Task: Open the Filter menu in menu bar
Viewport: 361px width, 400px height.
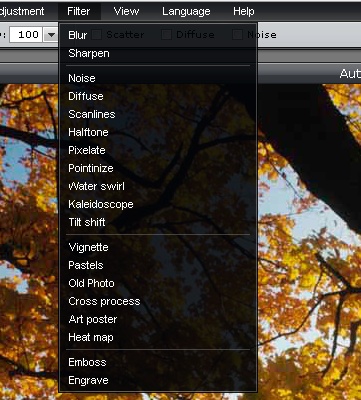Action: click(x=79, y=11)
